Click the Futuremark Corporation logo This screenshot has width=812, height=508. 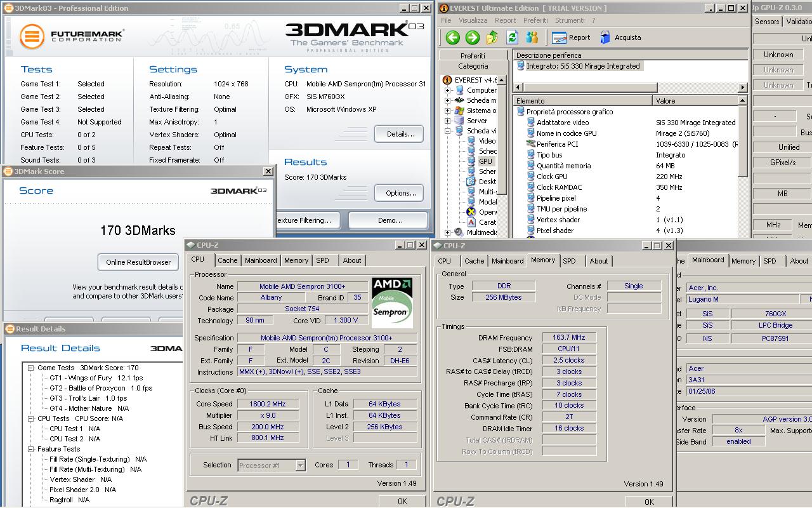(71, 36)
